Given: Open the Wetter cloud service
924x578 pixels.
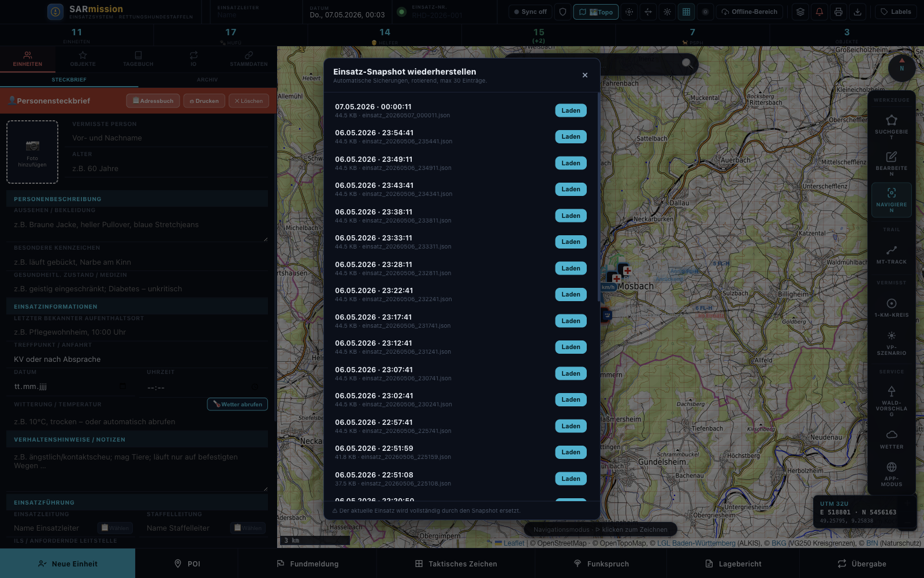Looking at the screenshot, I should point(892,439).
